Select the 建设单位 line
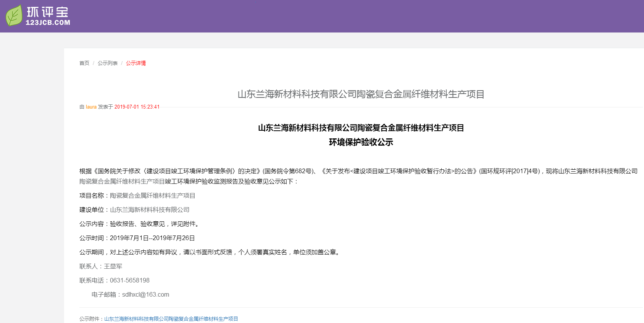 (x=134, y=210)
